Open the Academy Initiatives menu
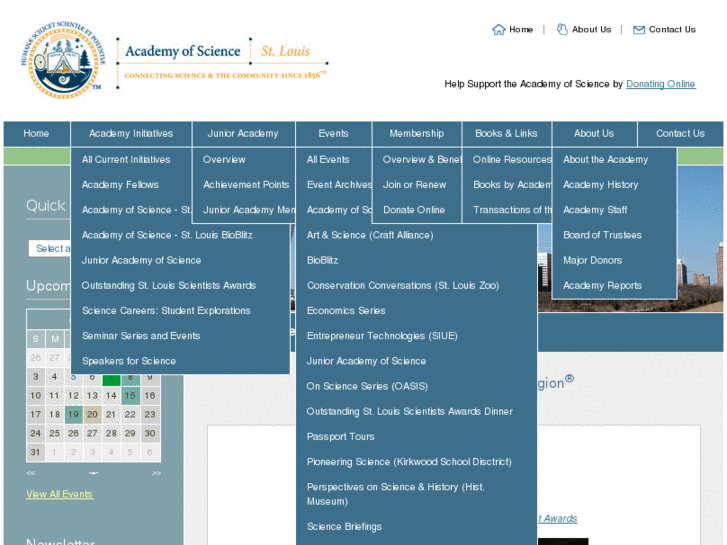The image size is (727, 545). 131,134
